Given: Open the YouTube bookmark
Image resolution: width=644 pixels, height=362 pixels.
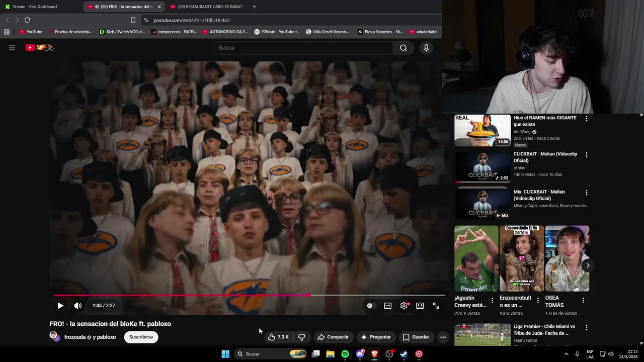Looking at the screenshot, I should click(31, 32).
